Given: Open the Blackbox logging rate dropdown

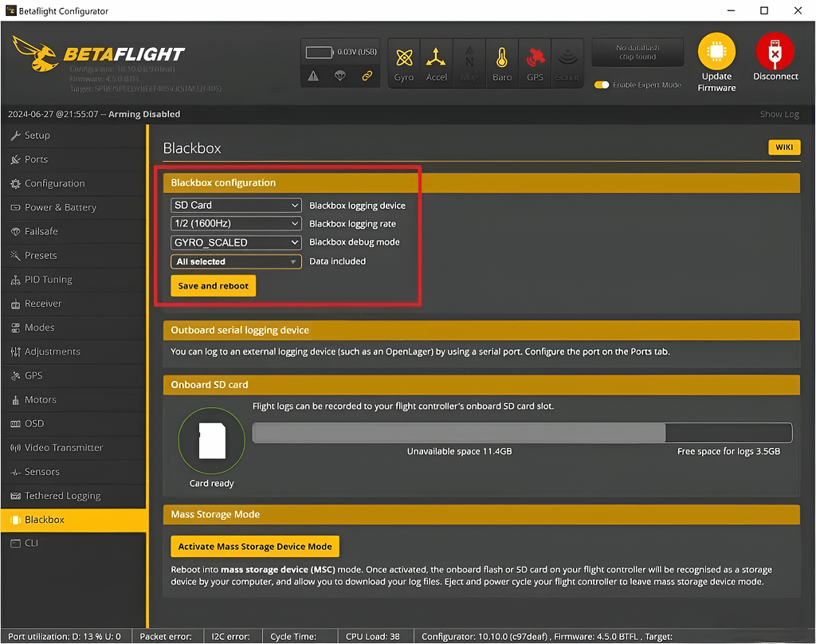Looking at the screenshot, I should (x=236, y=223).
